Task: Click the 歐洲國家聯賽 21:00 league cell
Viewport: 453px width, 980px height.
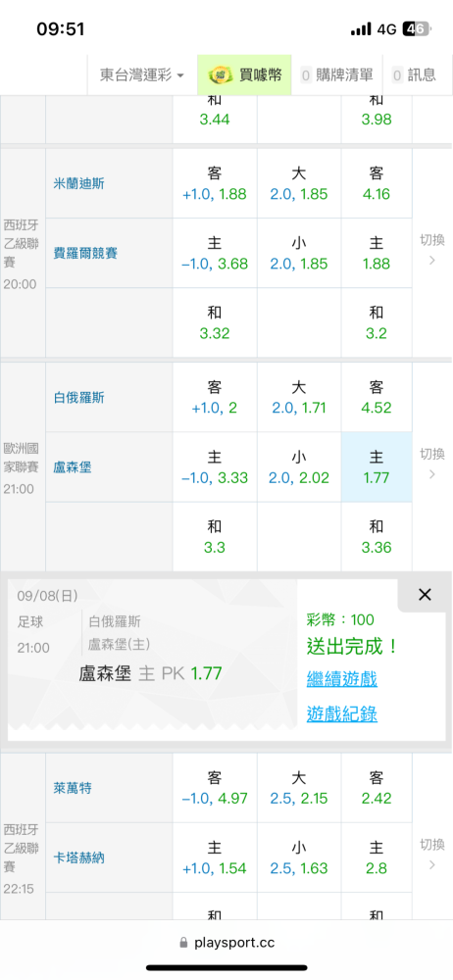Action: (x=24, y=466)
